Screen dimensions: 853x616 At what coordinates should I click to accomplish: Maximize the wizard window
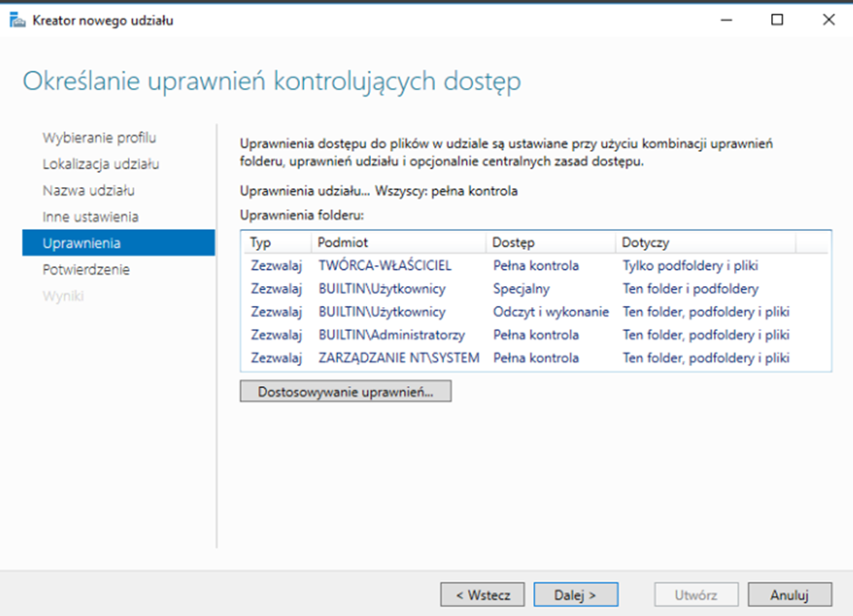tap(777, 20)
